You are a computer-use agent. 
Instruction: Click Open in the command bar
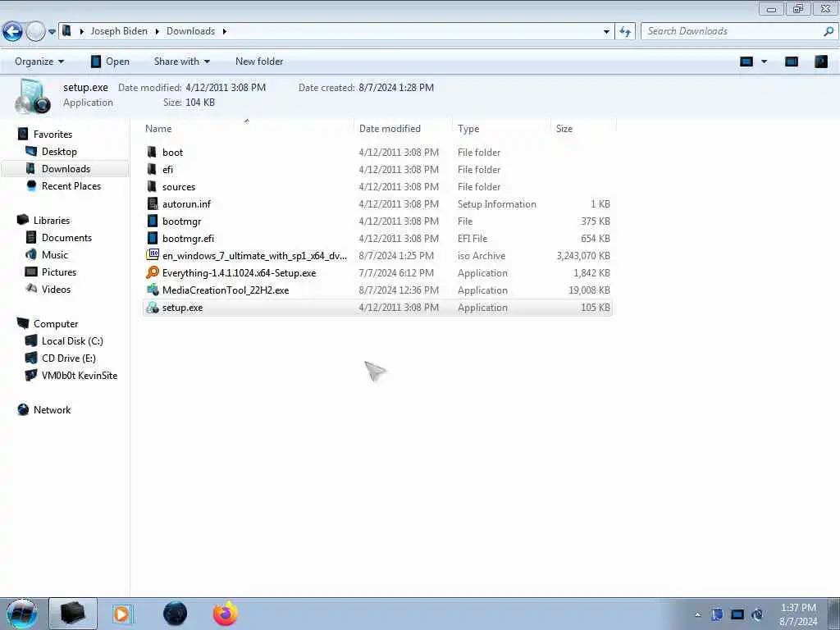tap(110, 62)
